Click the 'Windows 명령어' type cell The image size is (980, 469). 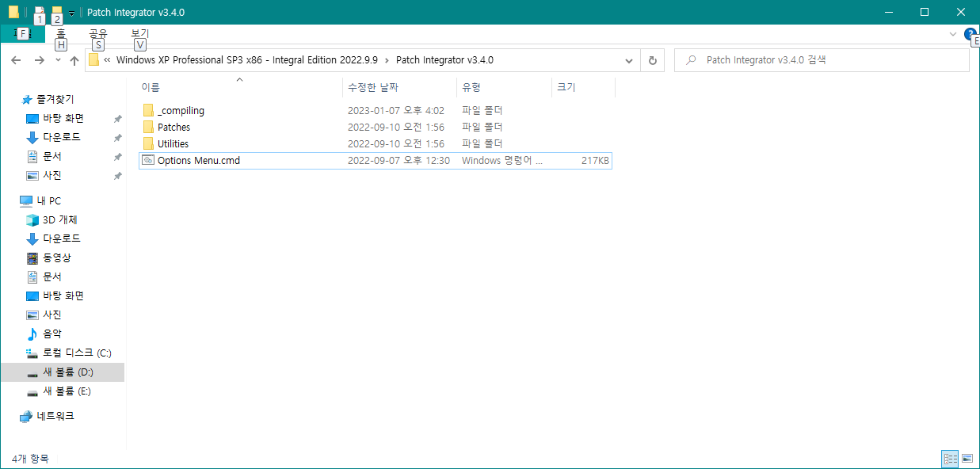click(502, 160)
